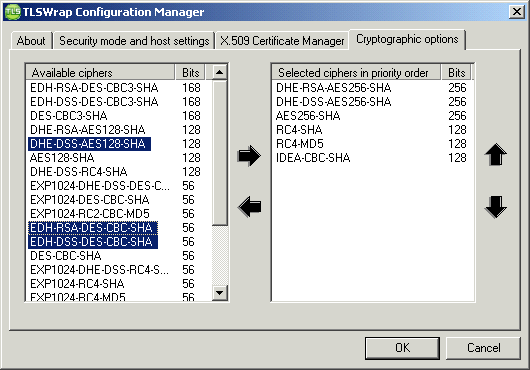Click Selected ciphers in priority order header

pos(356,72)
